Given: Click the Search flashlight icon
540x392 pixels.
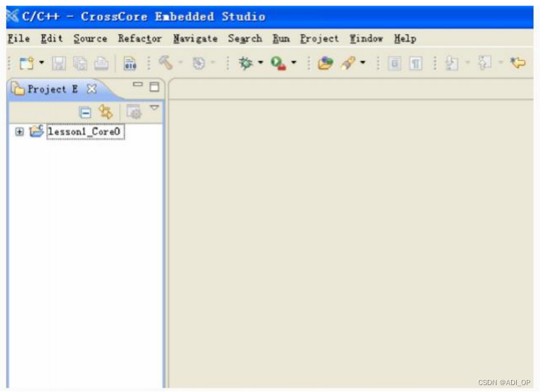Looking at the screenshot, I should pos(348,64).
